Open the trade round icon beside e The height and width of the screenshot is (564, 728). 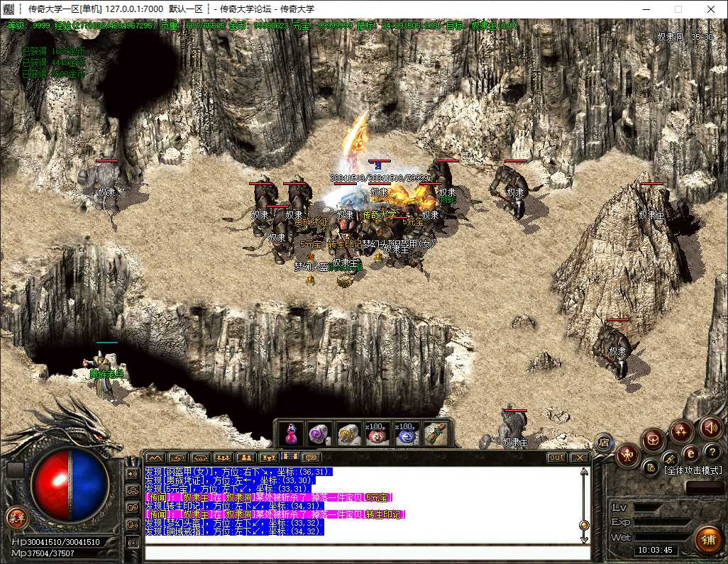tap(670, 459)
